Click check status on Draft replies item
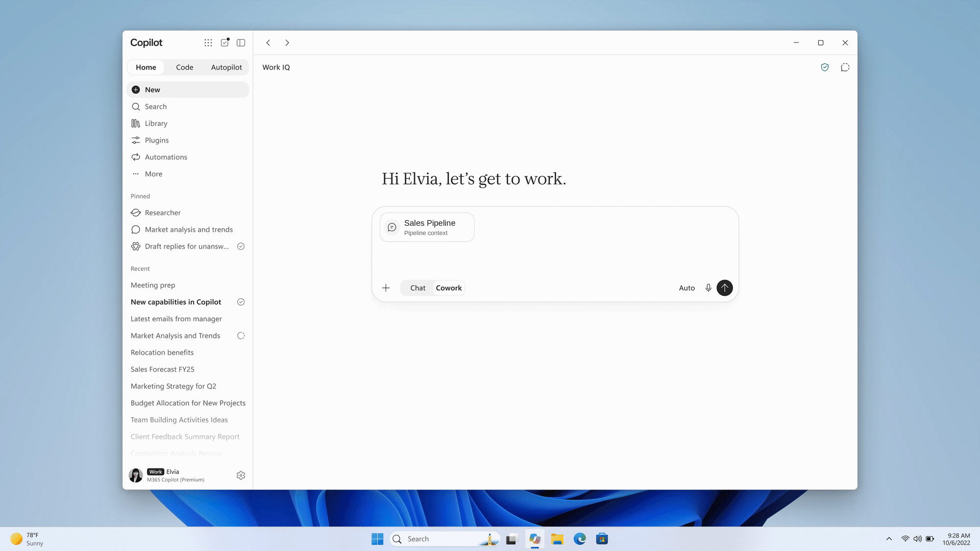Viewport: 980px width, 551px height. (x=241, y=246)
